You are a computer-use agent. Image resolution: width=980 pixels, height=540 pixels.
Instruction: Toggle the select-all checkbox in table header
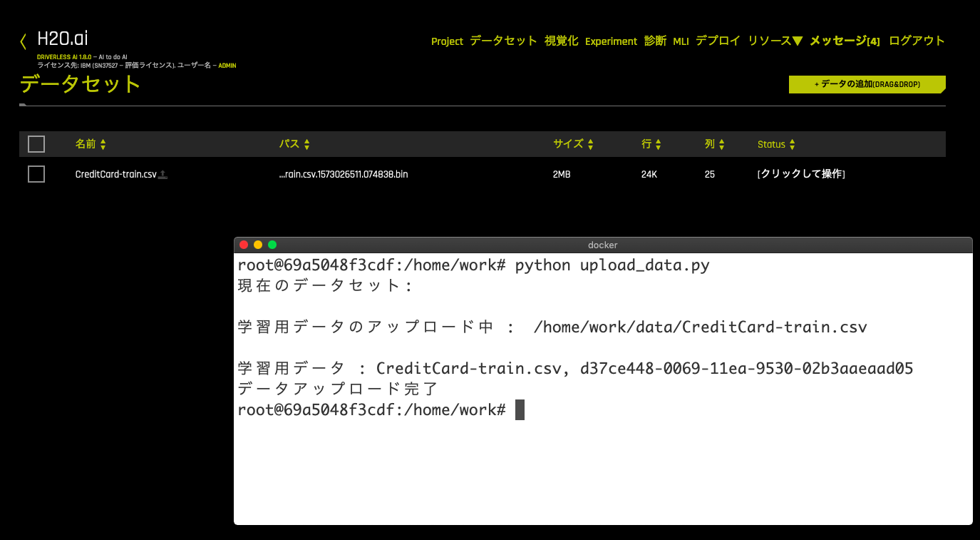click(x=36, y=144)
